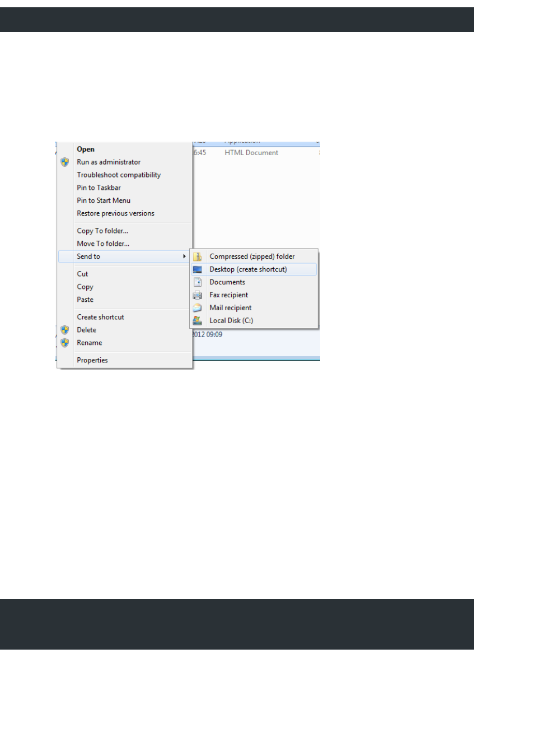Choose Paste from the context menu
Viewport: 534px width, 756px height.
point(125,300)
